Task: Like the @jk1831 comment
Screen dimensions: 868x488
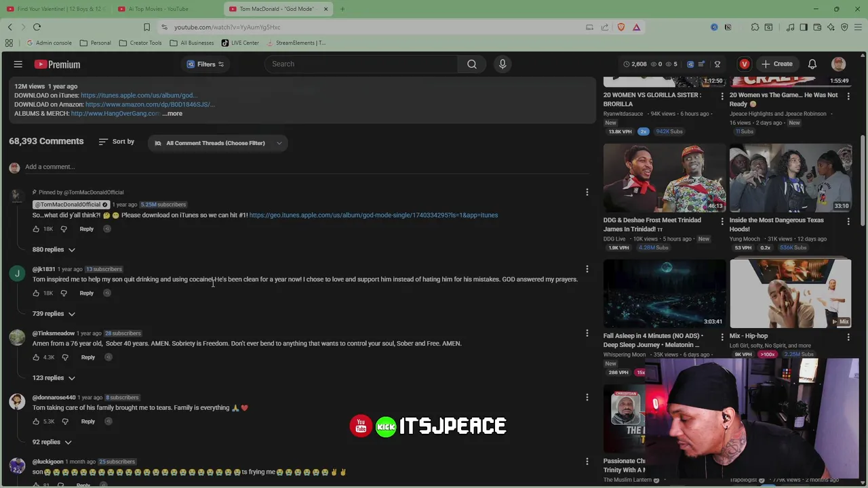Action: tap(36, 293)
